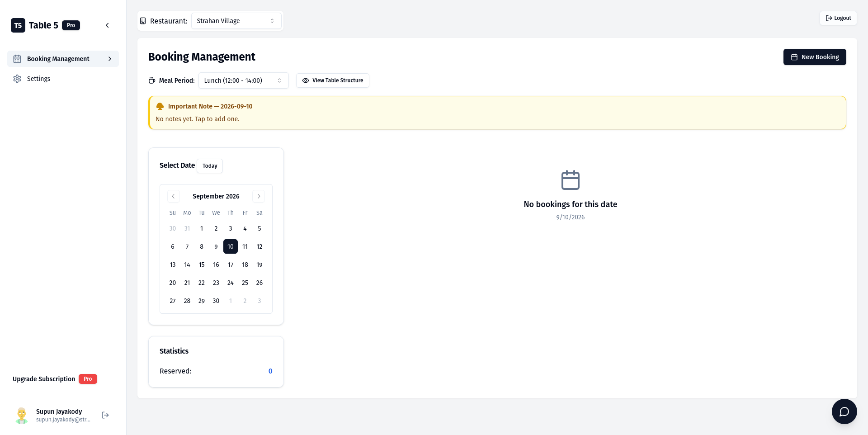Image resolution: width=868 pixels, height=435 pixels.
Task: Open the Meal Period Lunch dropdown
Action: [x=243, y=80]
